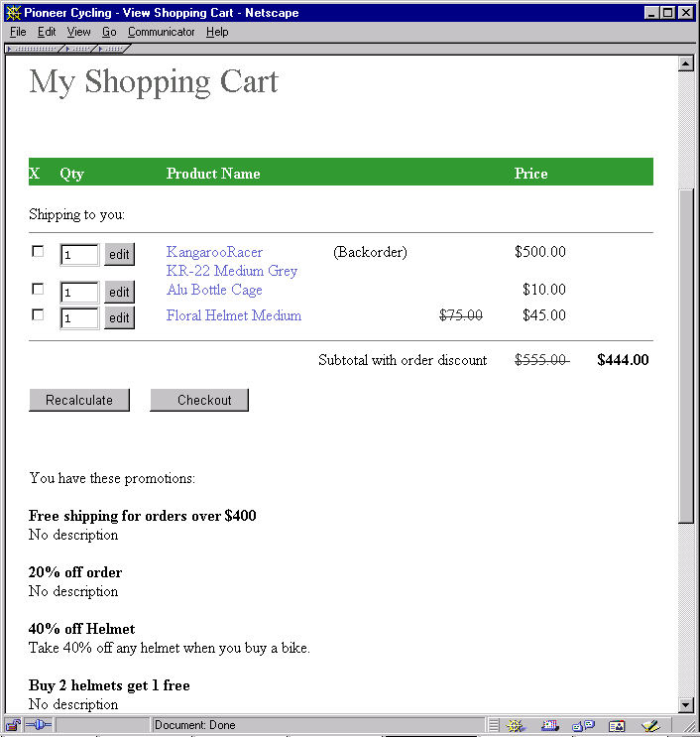Click the security lock icon in status bar
Screen dimensions: 700x737
click(13, 725)
